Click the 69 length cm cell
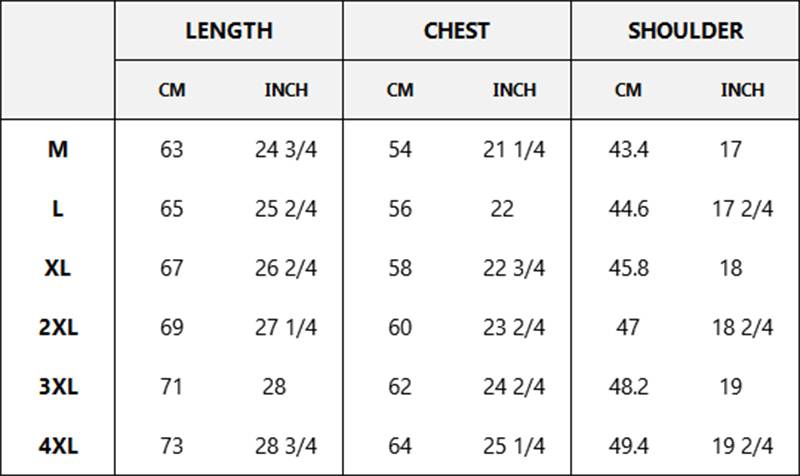The width and height of the screenshot is (800, 476). coord(171,327)
